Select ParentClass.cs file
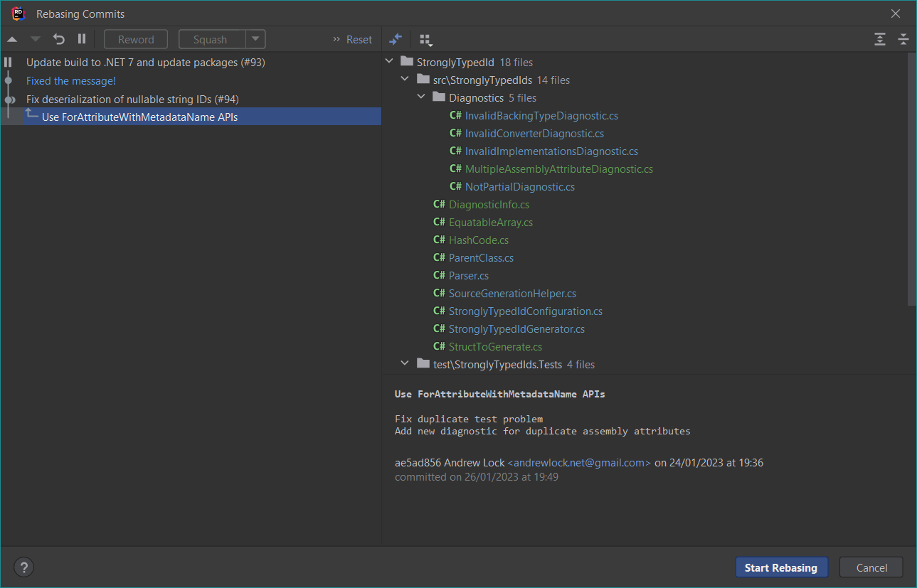Screen dimensions: 917x588 481,258
